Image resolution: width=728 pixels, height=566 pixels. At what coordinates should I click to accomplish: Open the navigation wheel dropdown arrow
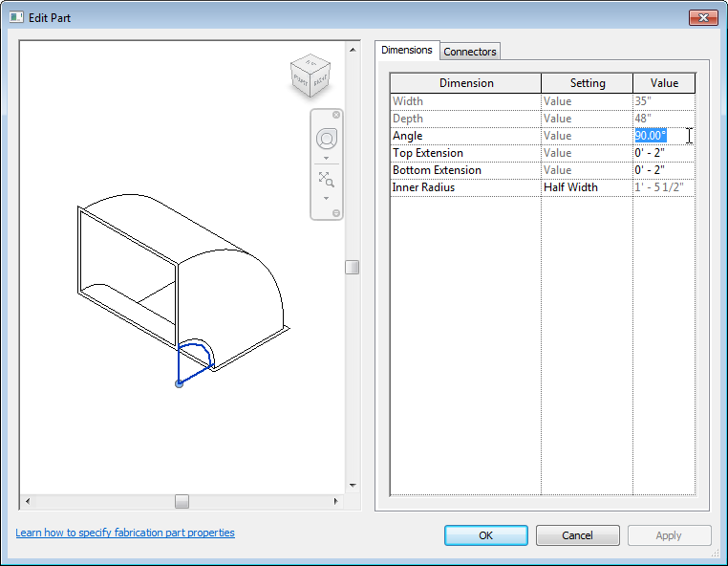327,159
